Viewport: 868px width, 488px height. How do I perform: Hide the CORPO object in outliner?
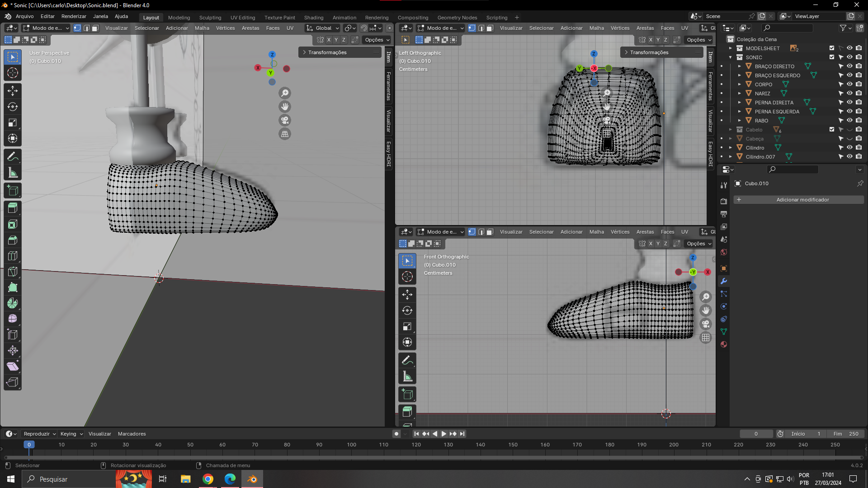pyautogui.click(x=849, y=84)
